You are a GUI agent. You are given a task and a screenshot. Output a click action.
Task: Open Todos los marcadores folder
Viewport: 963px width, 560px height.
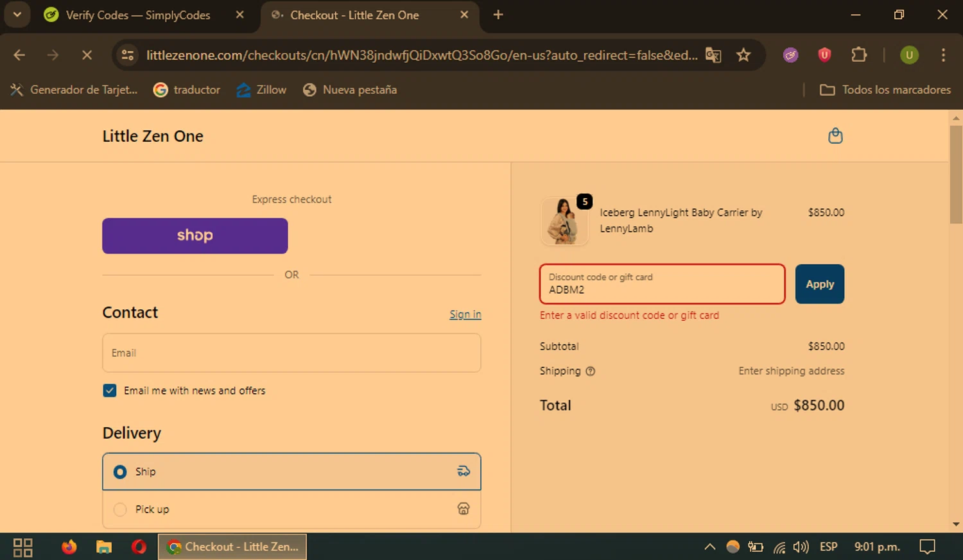tap(885, 90)
